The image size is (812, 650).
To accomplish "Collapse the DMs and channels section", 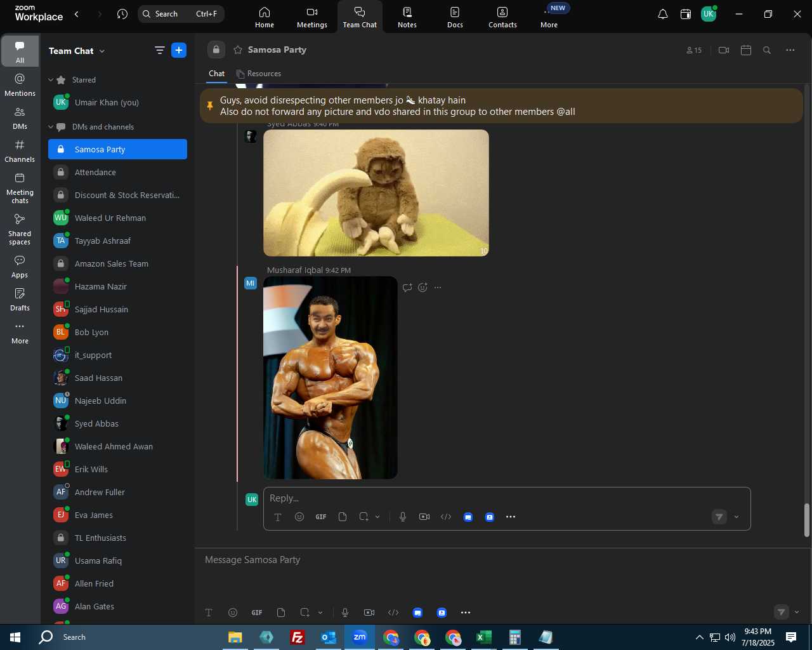I will pos(51,127).
